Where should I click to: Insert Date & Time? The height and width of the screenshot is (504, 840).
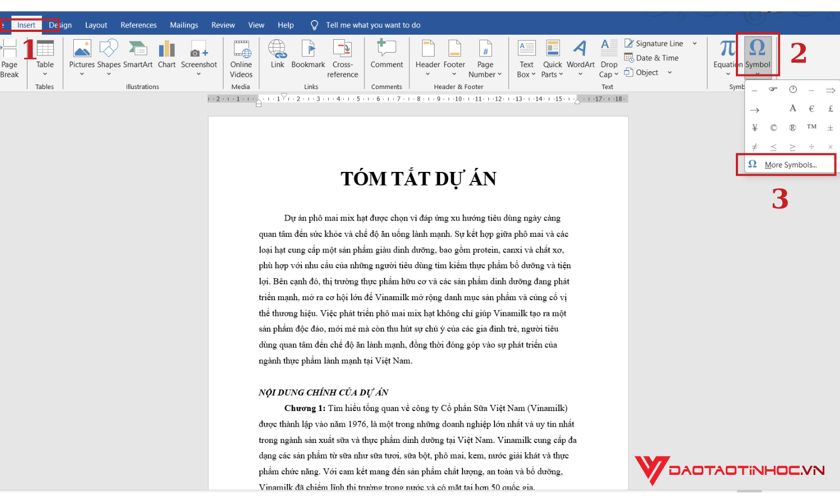[651, 58]
